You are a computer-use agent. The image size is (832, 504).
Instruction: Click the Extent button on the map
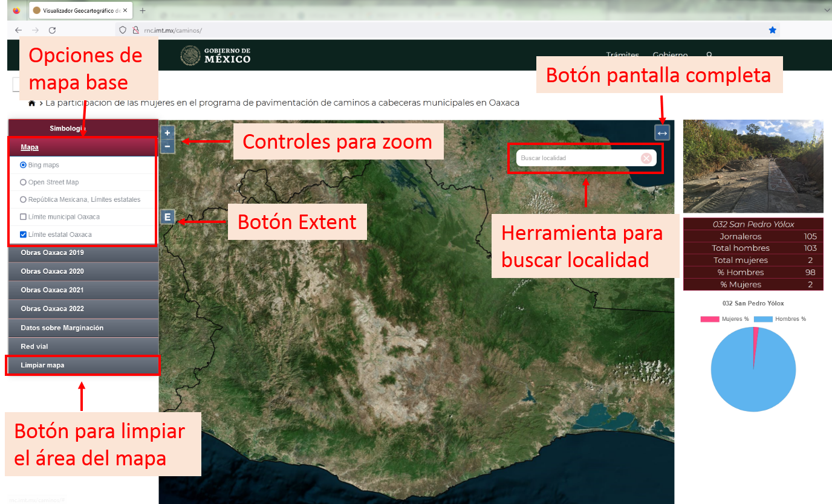167,216
